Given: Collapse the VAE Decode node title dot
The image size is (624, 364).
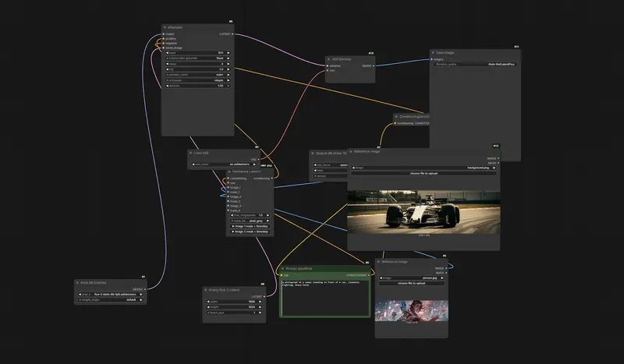Looking at the screenshot, I should point(328,59).
